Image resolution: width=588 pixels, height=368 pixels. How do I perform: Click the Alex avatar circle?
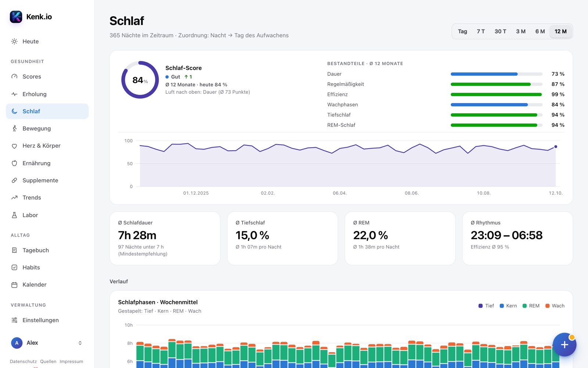click(17, 343)
